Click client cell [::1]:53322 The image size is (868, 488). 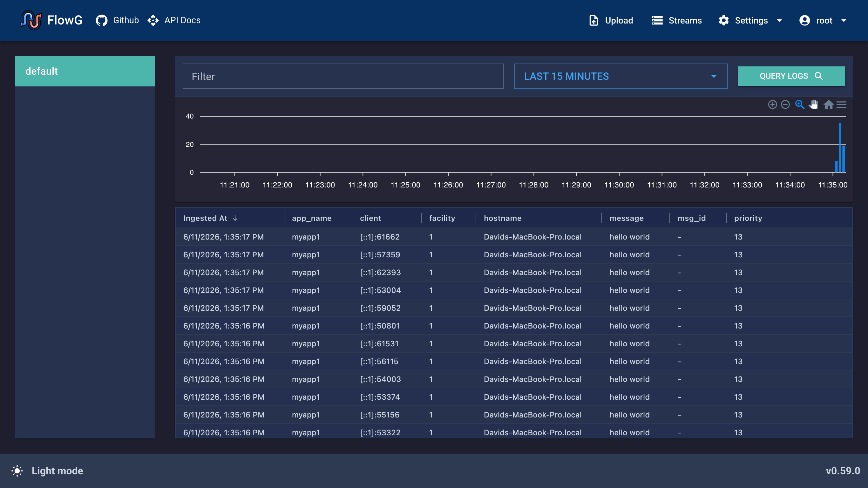click(x=380, y=433)
